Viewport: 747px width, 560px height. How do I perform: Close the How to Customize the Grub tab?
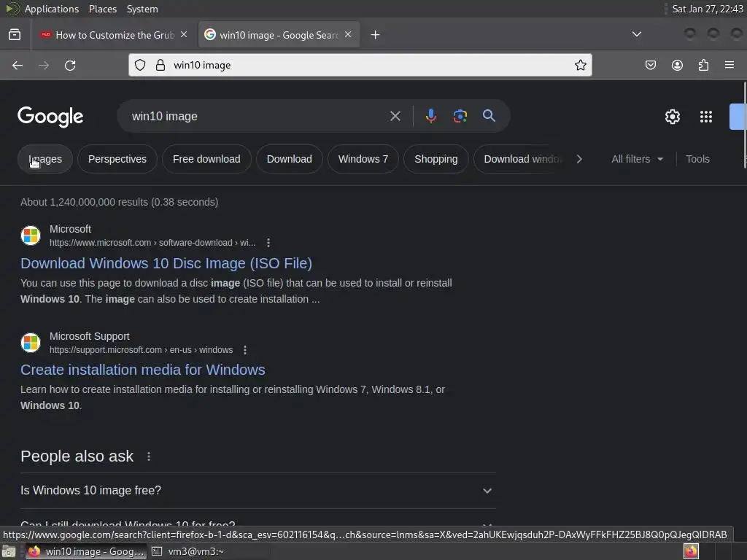coord(184,35)
